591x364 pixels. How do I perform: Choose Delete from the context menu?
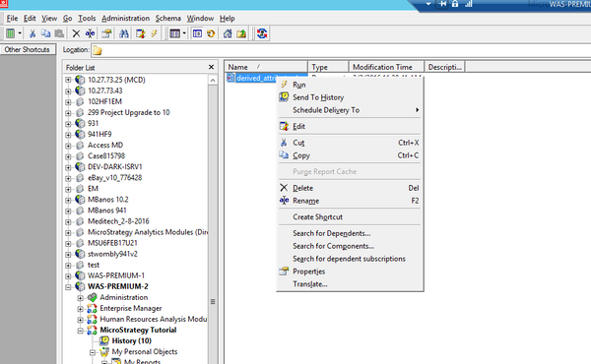350,188
